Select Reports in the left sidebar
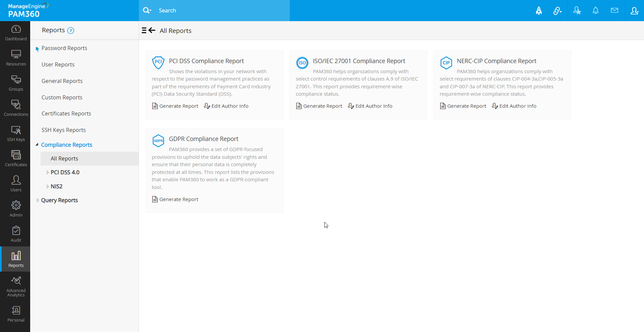644x332 pixels. click(16, 259)
